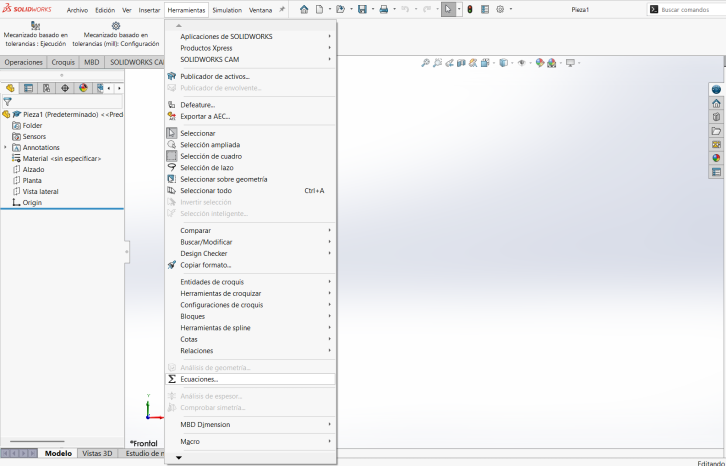The width and height of the screenshot is (726, 466).
Task: Open Productos Xpress submenu
Action: click(x=250, y=48)
